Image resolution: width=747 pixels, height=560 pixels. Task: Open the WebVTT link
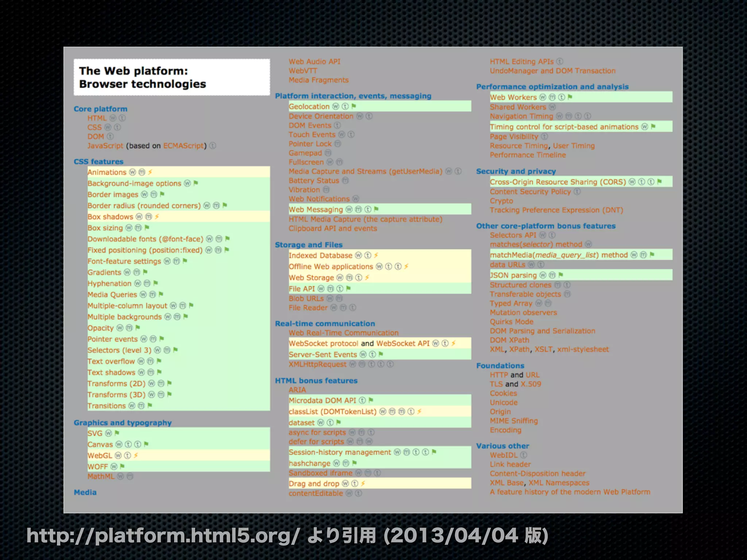tap(303, 71)
